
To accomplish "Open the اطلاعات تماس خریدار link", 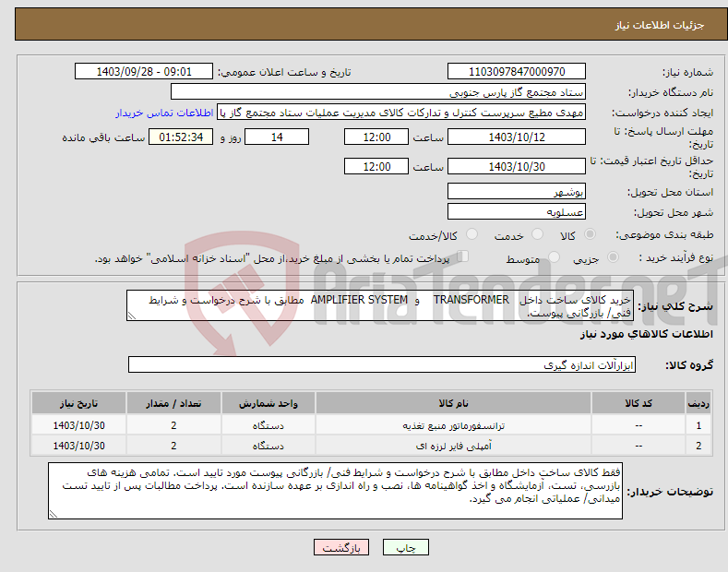I will 164,113.
